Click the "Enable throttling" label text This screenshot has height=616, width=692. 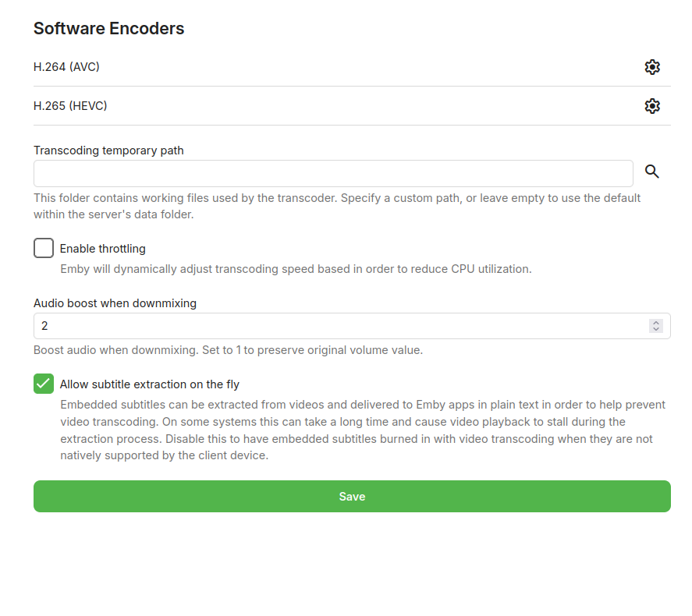103,249
